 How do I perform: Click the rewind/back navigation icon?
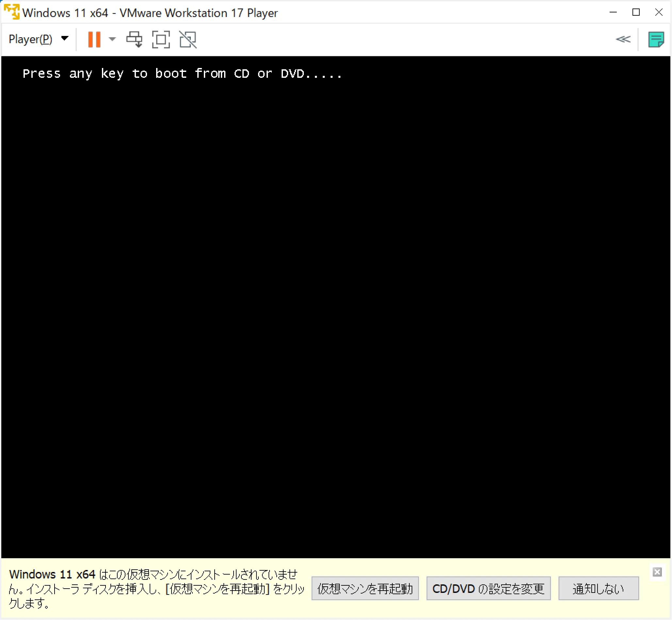click(622, 39)
